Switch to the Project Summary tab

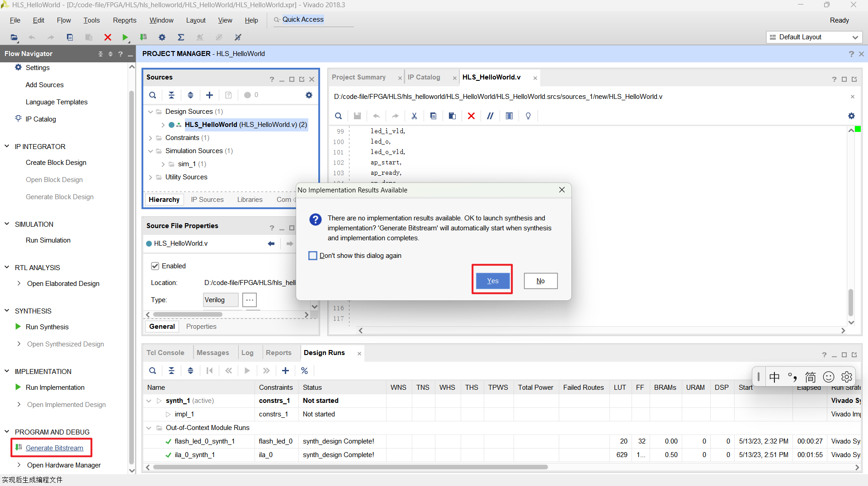359,77
